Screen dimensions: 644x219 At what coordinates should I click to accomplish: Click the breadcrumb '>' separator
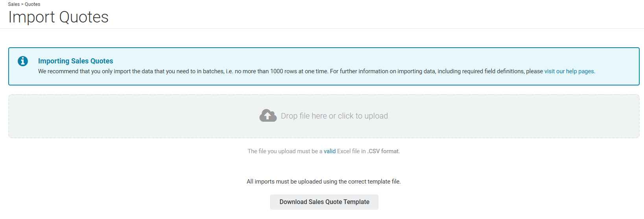coord(22,4)
